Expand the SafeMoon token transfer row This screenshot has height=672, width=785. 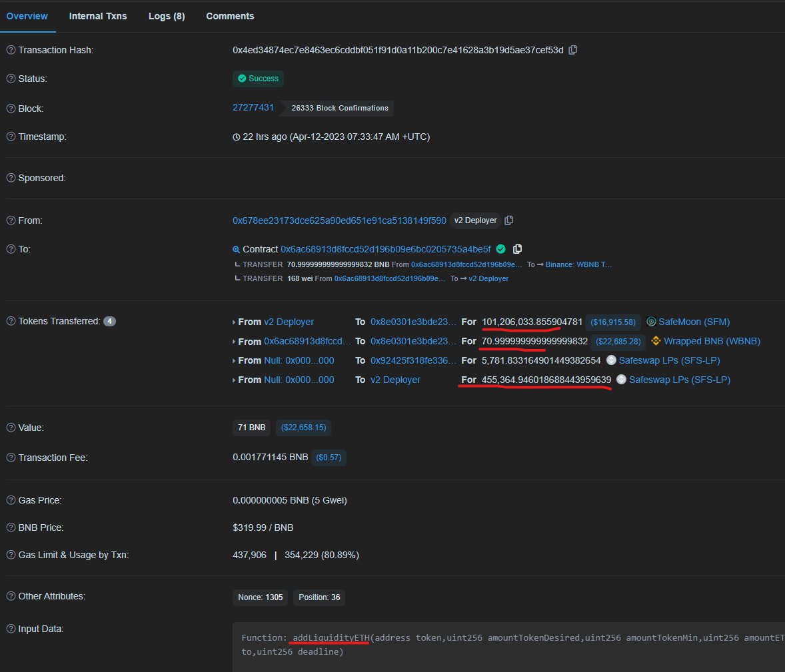pos(233,322)
